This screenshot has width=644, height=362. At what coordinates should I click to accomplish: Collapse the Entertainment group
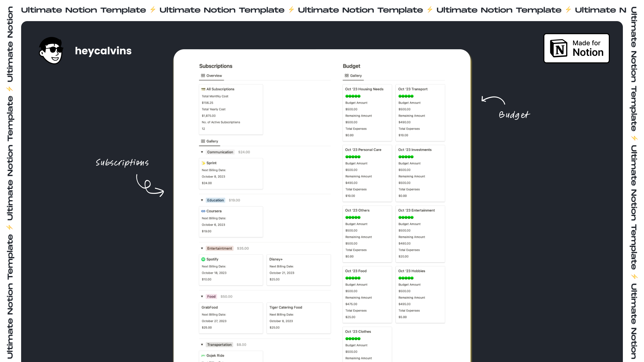(x=202, y=248)
